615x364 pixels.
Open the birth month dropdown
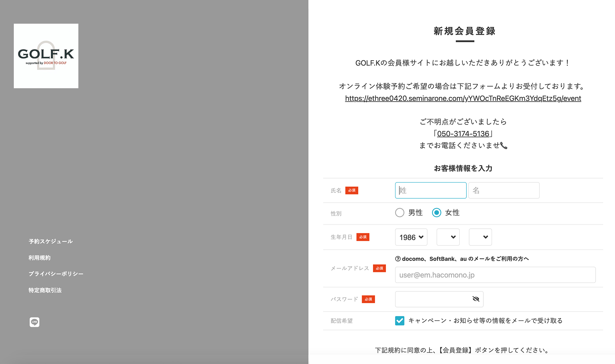[x=448, y=237]
